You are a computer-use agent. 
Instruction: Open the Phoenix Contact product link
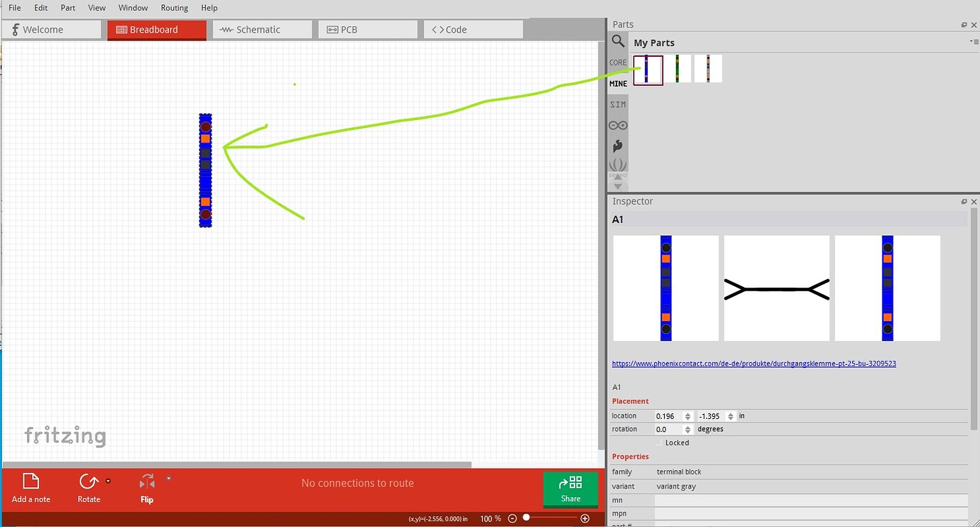pyautogui.click(x=753, y=364)
